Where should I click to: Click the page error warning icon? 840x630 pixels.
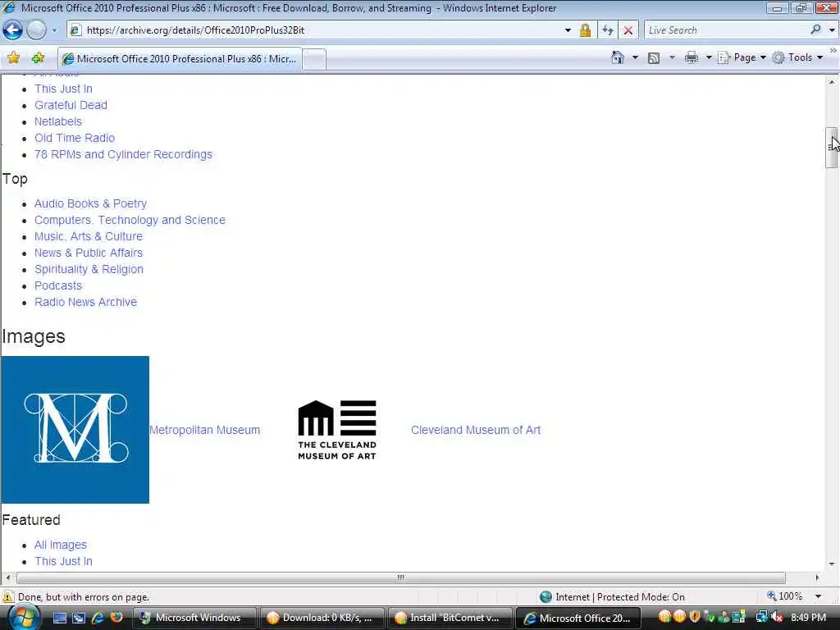8,597
